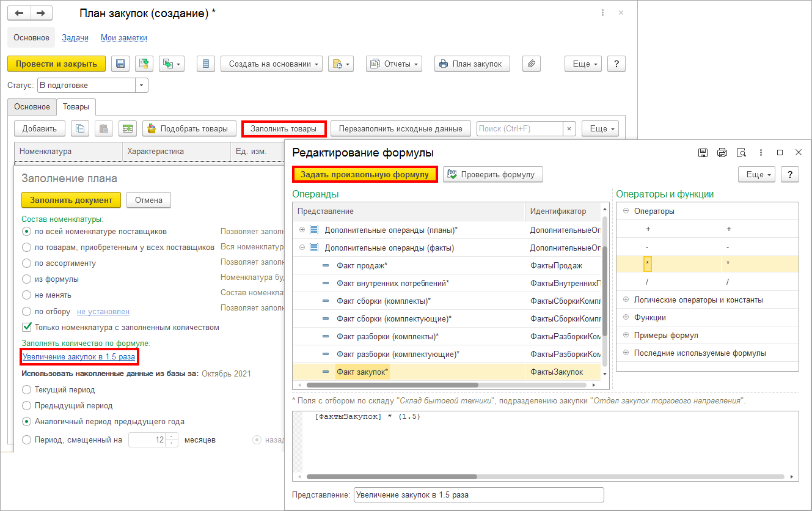Image resolution: width=812 pixels, height=511 pixels.
Task: Open the three-dots menu in the formula editor title bar
Action: [761, 153]
